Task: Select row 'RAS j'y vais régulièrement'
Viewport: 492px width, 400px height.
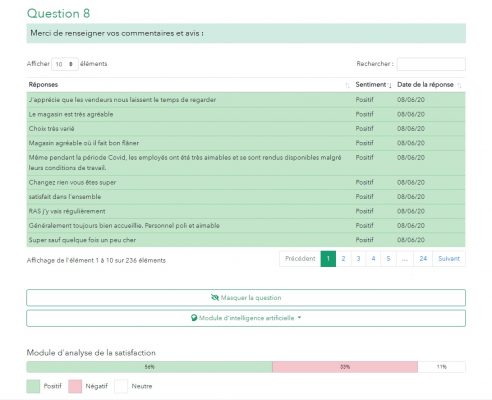Action: 246,211
